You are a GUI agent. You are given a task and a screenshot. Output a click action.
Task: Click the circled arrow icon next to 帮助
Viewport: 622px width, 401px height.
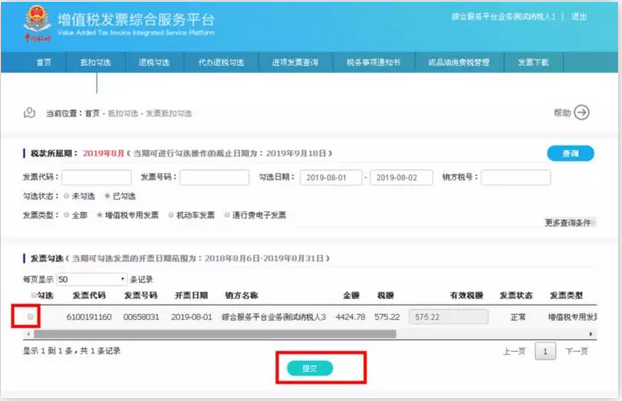point(581,113)
